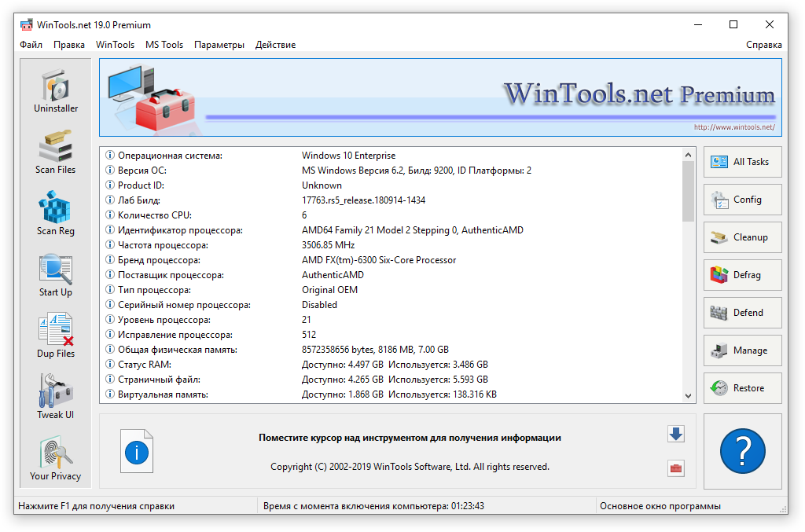
Task: Open the WinTools menu
Action: click(x=115, y=45)
